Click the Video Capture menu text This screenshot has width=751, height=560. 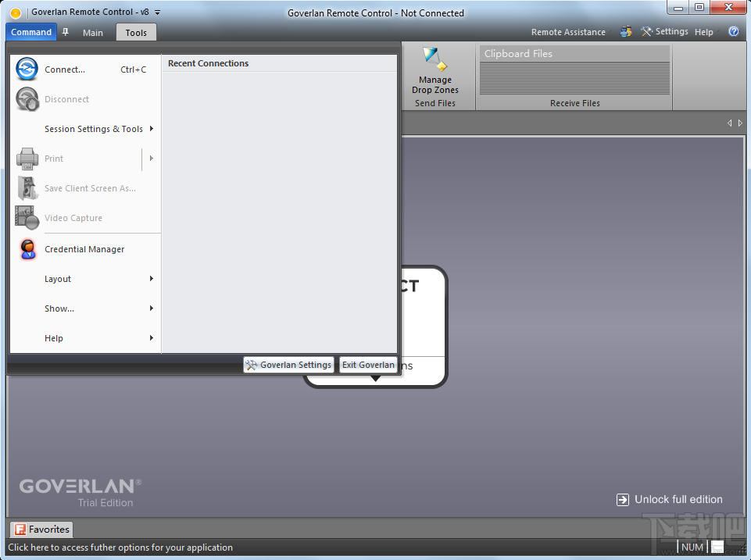[73, 218]
